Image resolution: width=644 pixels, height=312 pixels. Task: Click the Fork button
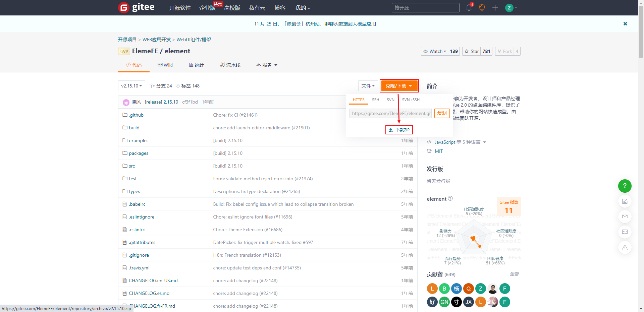point(504,51)
